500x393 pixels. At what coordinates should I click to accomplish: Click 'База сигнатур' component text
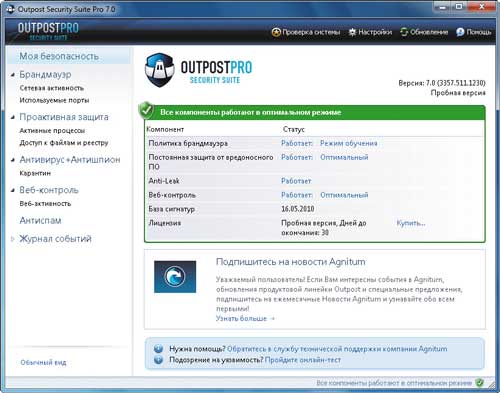(171, 209)
